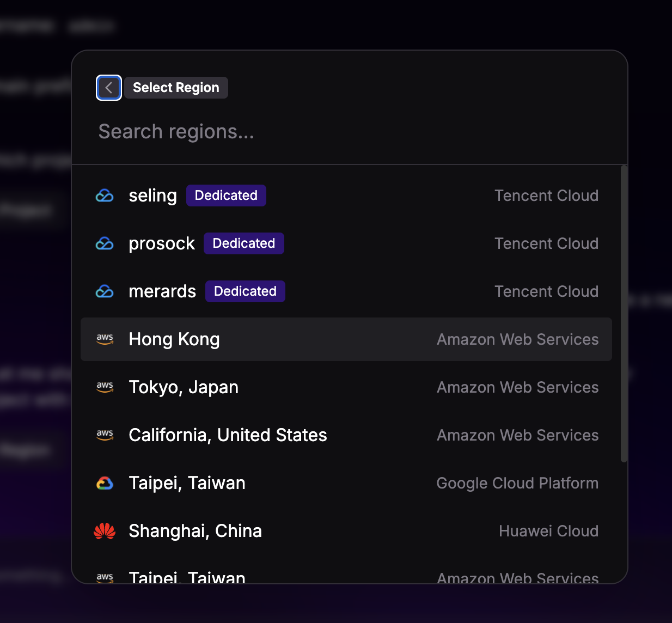Click the AWS logo beside Tokyo, Japan
Image resolution: width=672 pixels, height=623 pixels.
(x=105, y=387)
